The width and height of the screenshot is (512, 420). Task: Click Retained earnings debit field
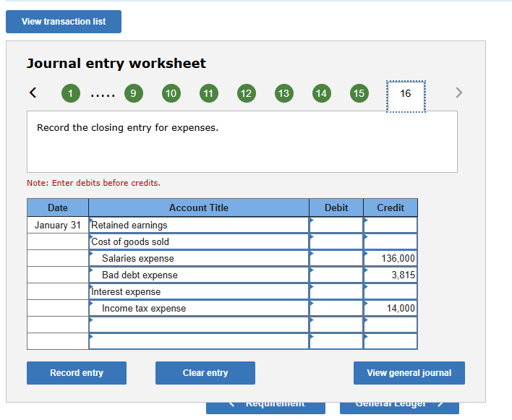coord(336,225)
